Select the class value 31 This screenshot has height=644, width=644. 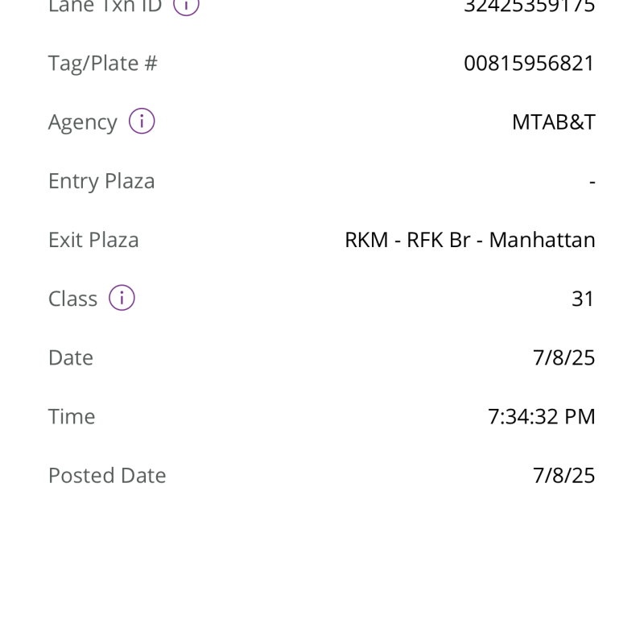pyautogui.click(x=582, y=299)
